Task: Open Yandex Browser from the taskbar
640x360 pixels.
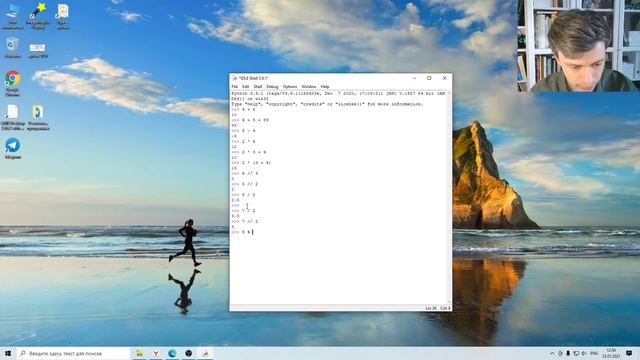Action: pos(156,353)
